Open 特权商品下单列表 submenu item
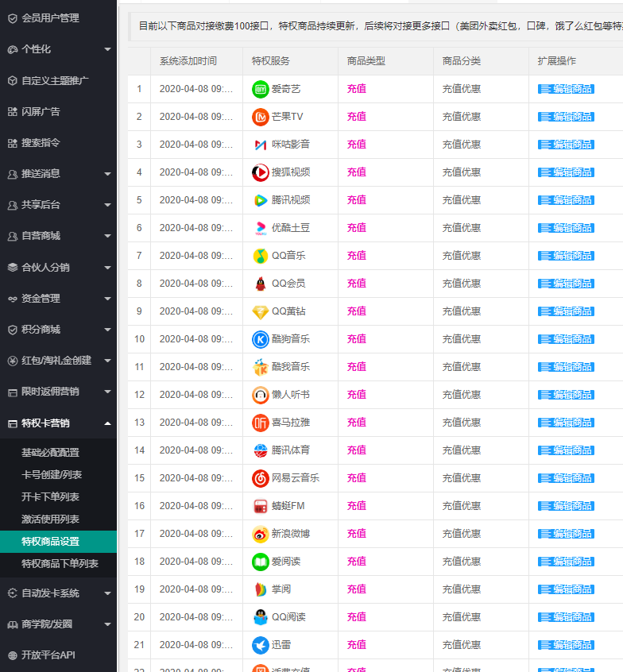Screen dimensions: 623x672 tap(60, 564)
